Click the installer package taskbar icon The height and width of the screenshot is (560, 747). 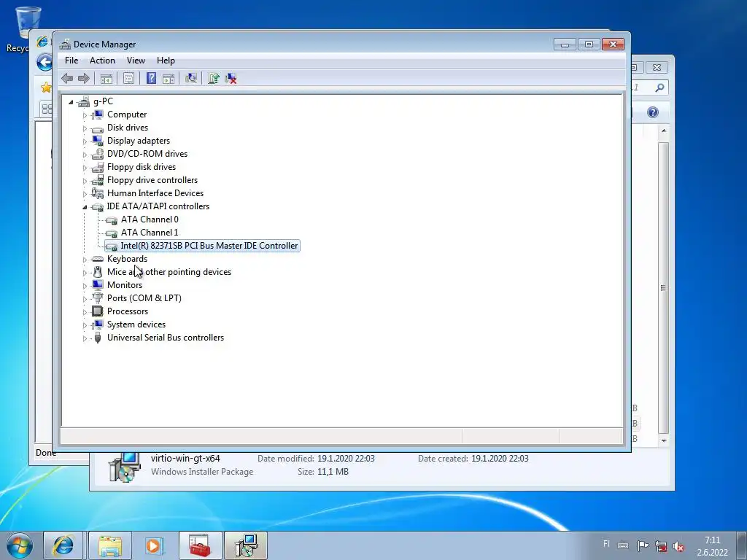(246, 545)
